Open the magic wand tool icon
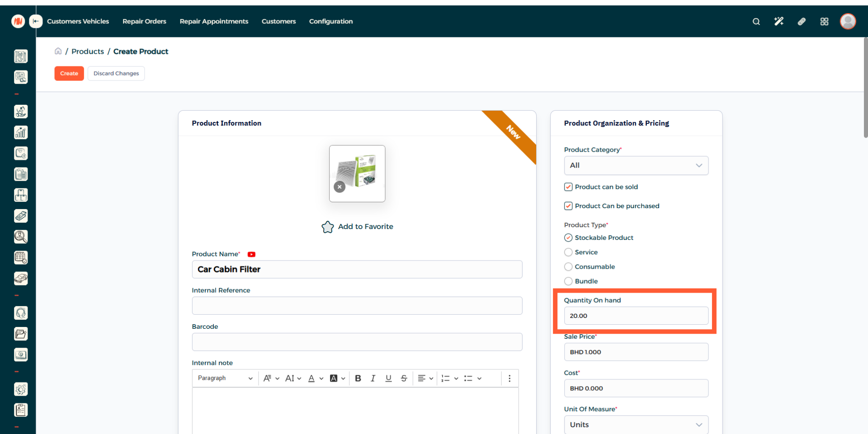This screenshot has height=434, width=868. [778, 22]
